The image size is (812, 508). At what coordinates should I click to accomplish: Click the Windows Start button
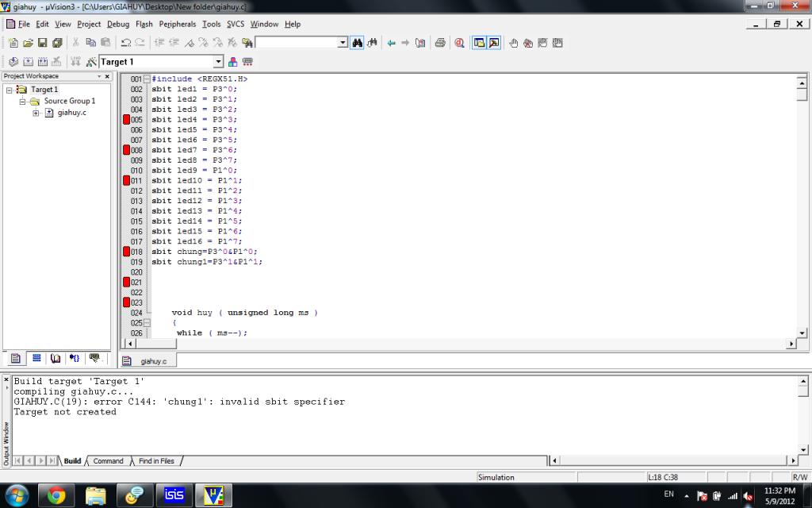point(17,495)
